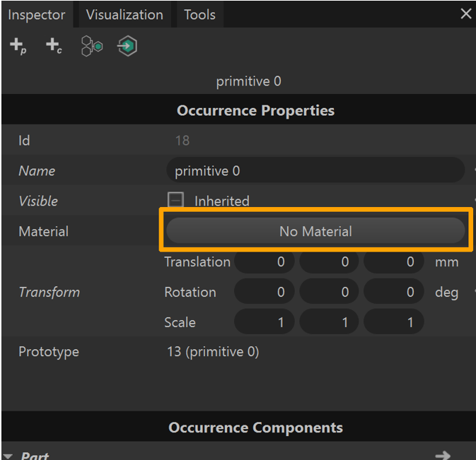
Task: Click the Translation row label
Action: pos(197,261)
